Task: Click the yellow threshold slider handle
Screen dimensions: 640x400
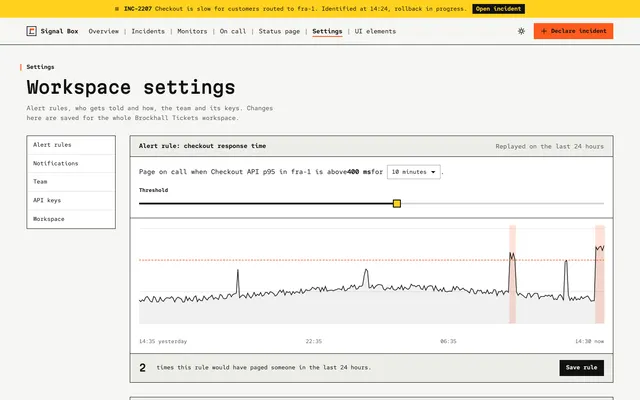Action: point(397,204)
